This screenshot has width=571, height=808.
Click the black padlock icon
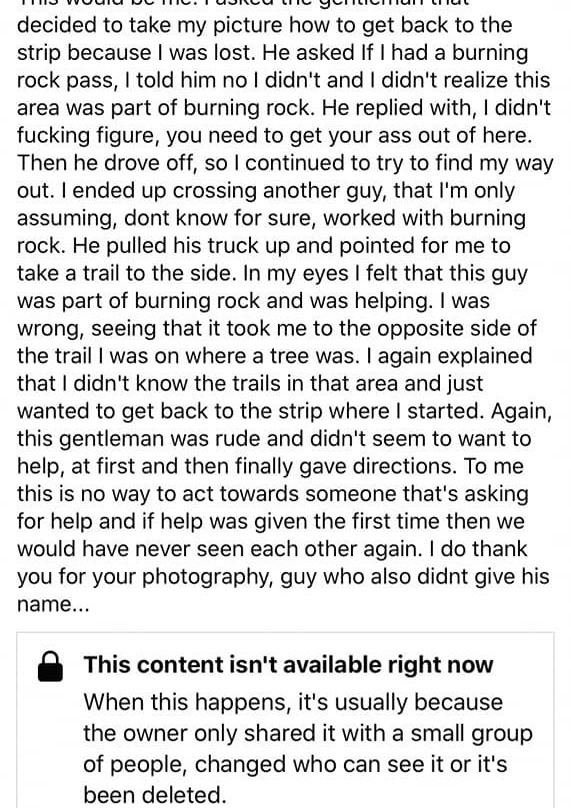51,666
